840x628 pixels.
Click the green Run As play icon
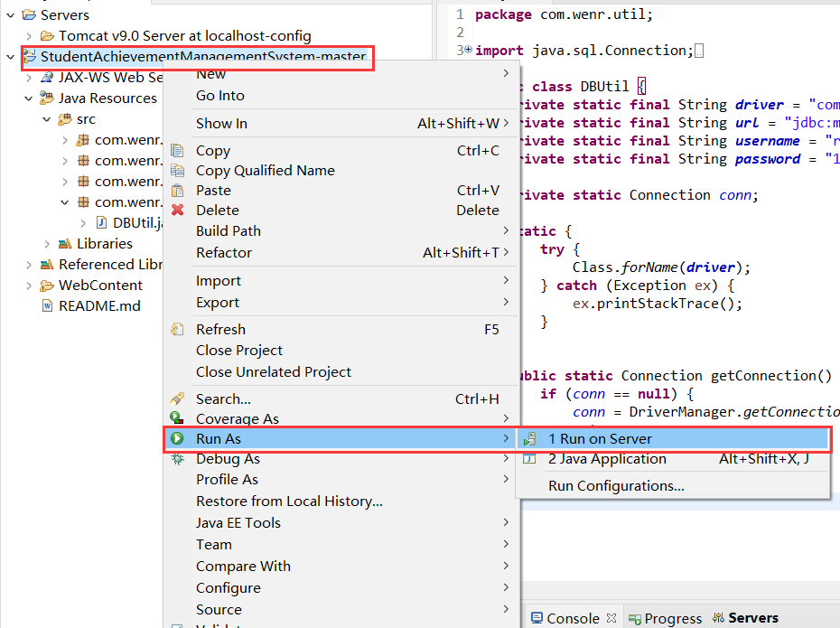[177, 438]
